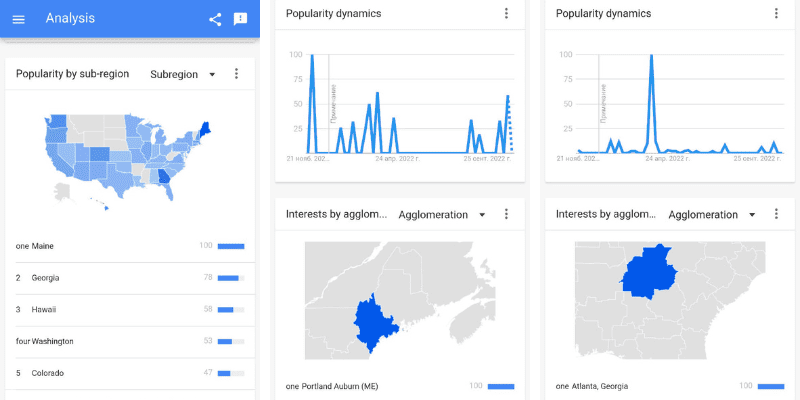This screenshot has width=800, height=400.
Task: Click the 100 peak on right chart
Action: 652,56
